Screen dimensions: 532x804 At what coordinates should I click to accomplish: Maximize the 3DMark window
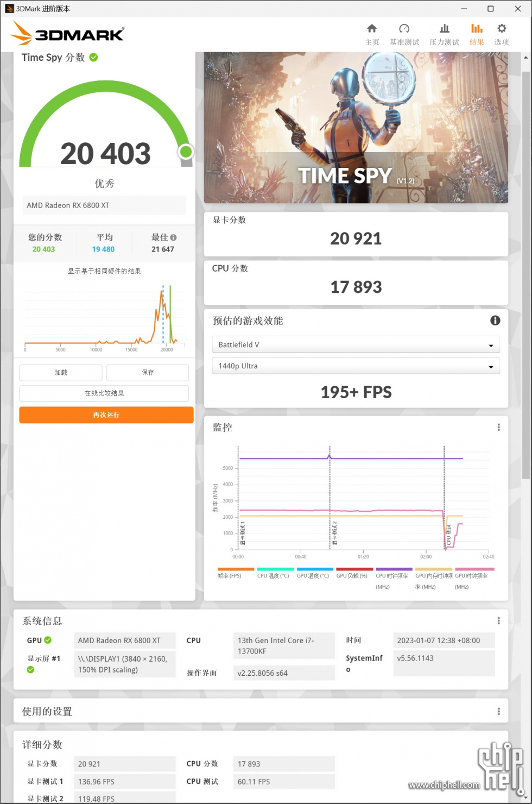point(490,9)
